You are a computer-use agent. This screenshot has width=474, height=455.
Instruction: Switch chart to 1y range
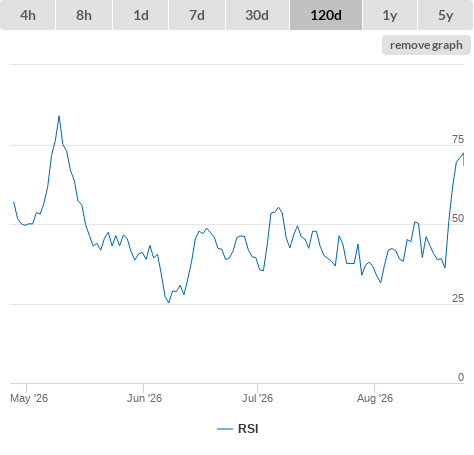(x=390, y=15)
